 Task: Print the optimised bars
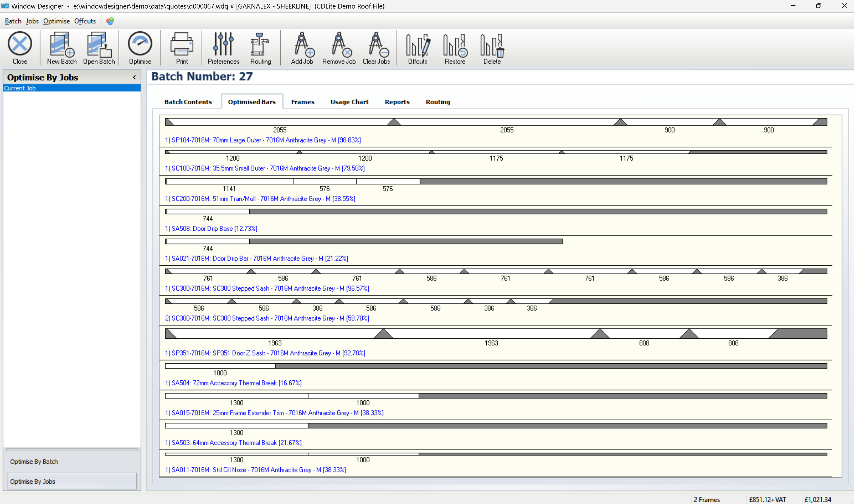pos(182,48)
